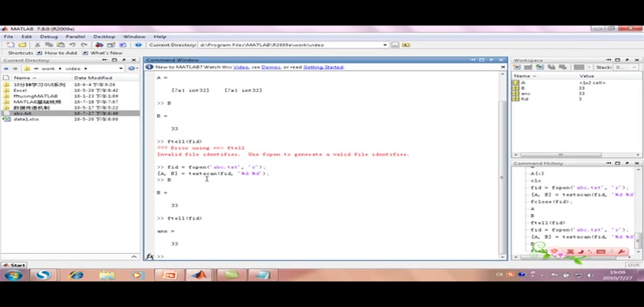This screenshot has height=307, width=644.
Task: Open the Help menu
Action: pyautogui.click(x=159, y=37)
